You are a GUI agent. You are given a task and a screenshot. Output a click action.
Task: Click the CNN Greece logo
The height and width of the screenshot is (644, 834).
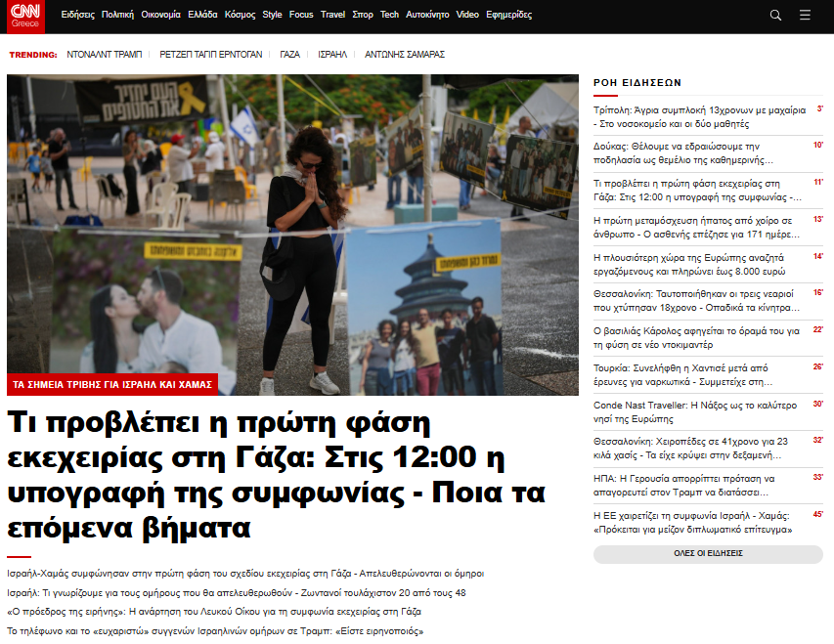point(26,16)
